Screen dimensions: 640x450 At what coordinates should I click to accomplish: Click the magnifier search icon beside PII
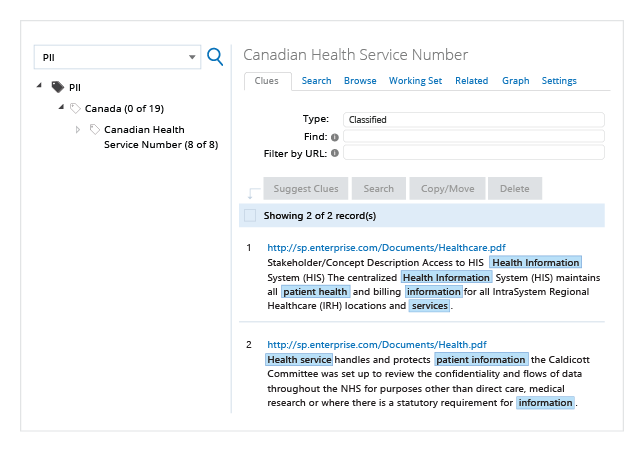click(x=215, y=57)
